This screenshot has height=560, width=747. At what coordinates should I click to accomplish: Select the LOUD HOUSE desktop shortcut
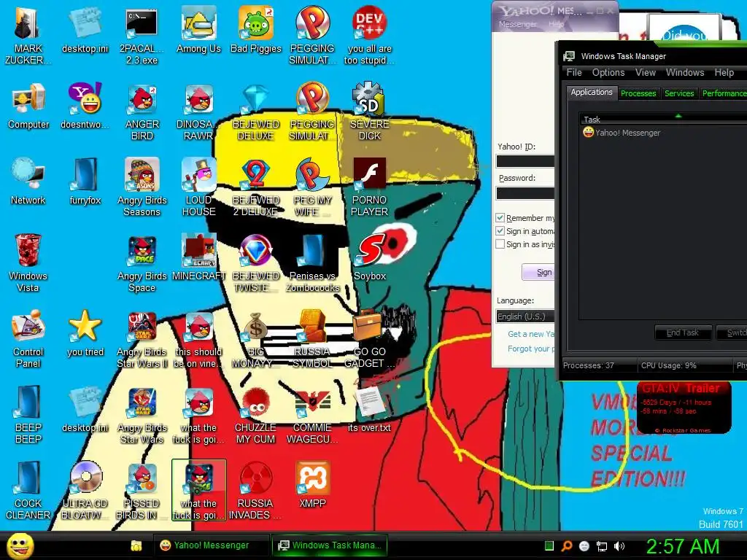click(x=198, y=187)
